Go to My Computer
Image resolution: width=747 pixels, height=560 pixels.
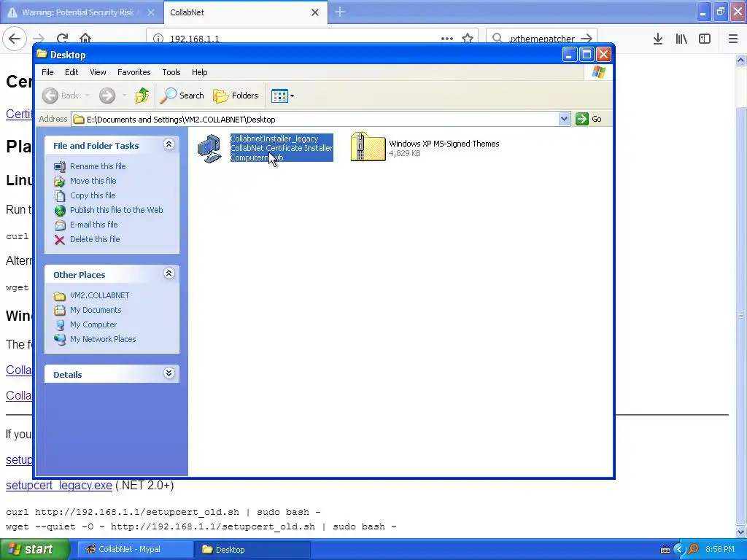[x=93, y=324]
